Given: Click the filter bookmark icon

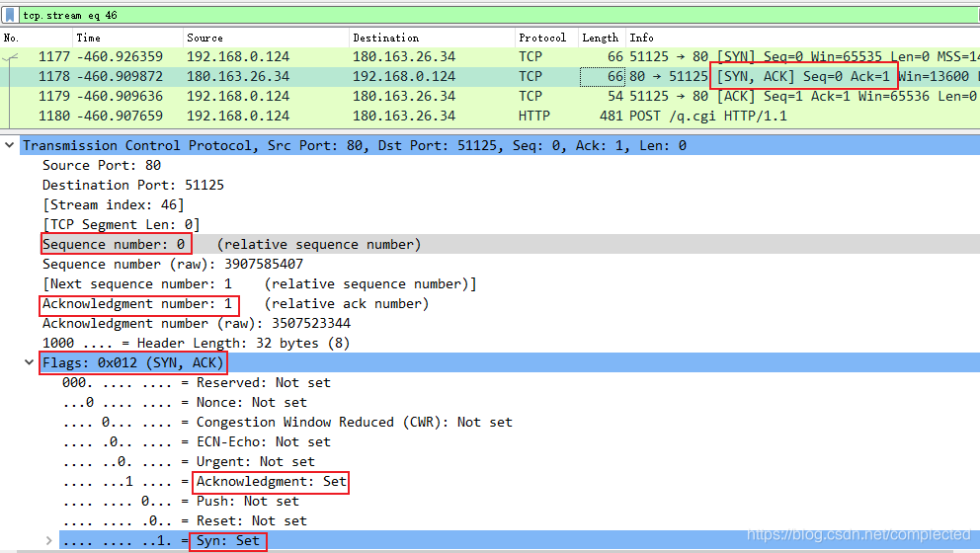Looking at the screenshot, I should (10, 15).
